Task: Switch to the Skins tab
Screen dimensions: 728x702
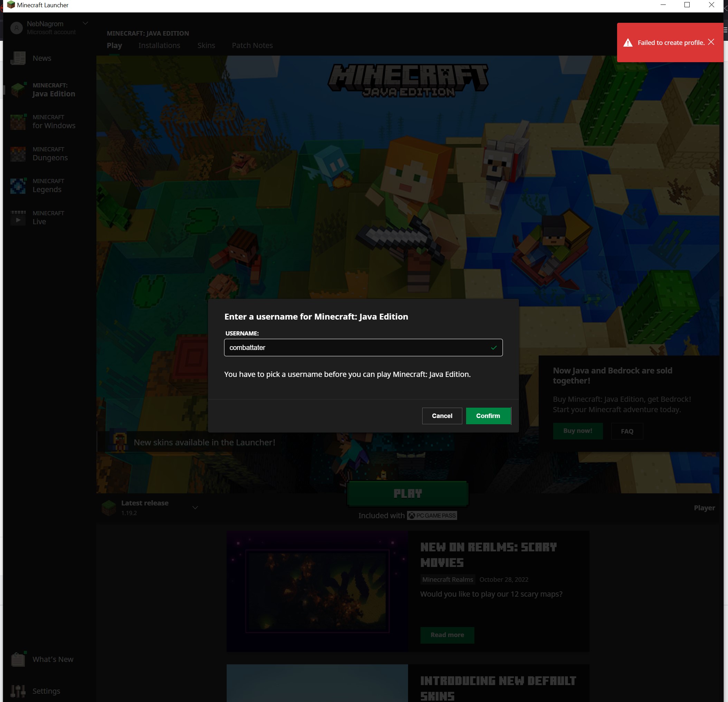Action: [206, 45]
